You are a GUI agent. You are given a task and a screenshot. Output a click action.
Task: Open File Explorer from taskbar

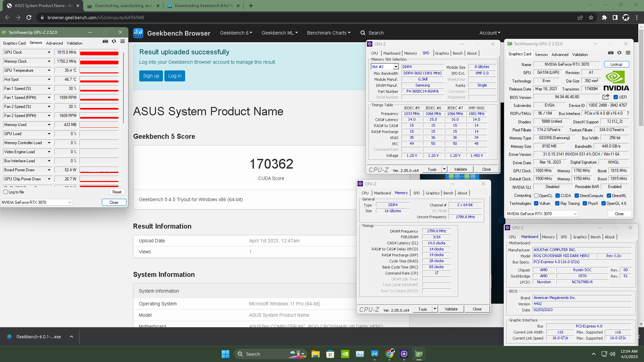[316, 354]
